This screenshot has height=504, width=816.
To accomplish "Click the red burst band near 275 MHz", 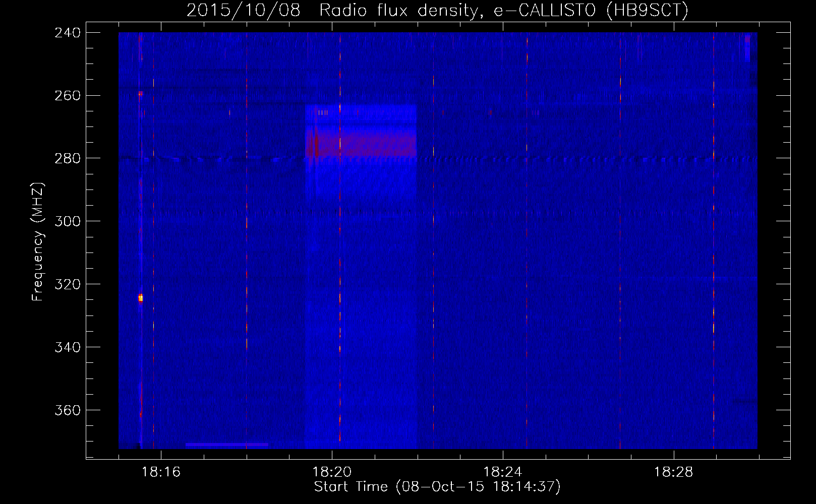I will (x=361, y=143).
